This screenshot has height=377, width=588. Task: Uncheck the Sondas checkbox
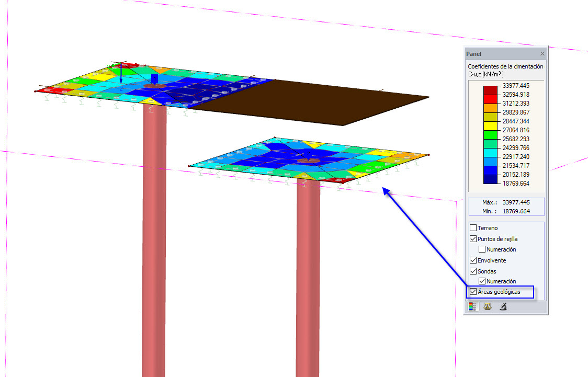tap(473, 271)
